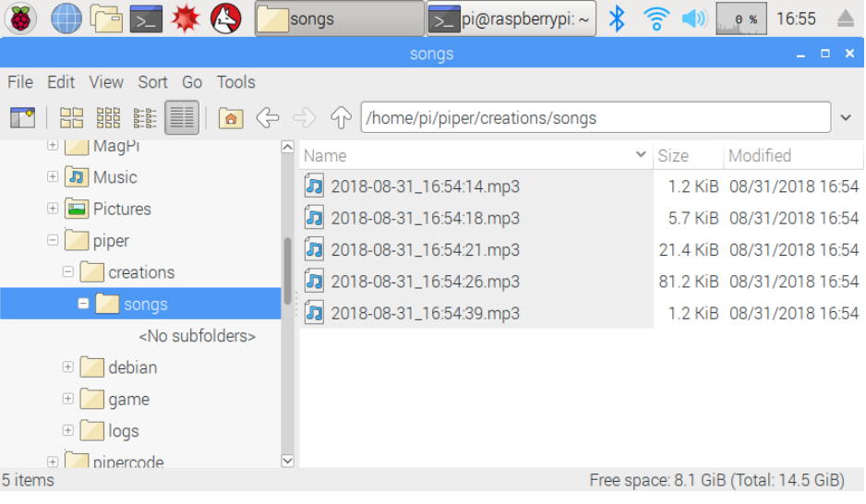
Task: Switch to thumbnail view
Action: [x=108, y=117]
